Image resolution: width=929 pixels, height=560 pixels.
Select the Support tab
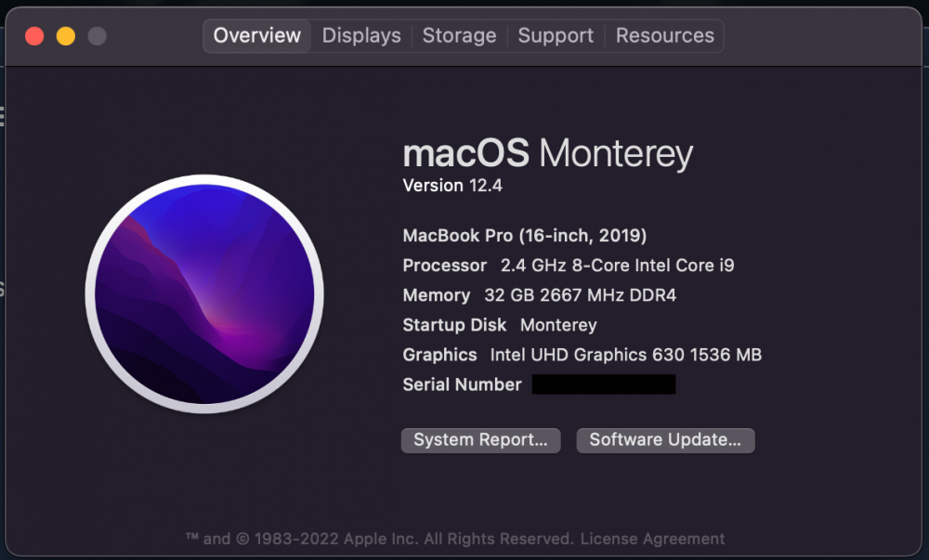tap(555, 35)
